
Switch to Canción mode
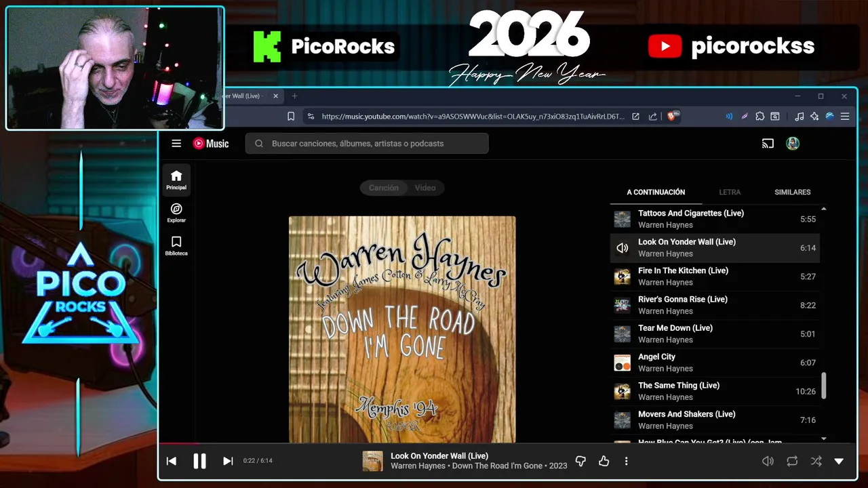(384, 188)
